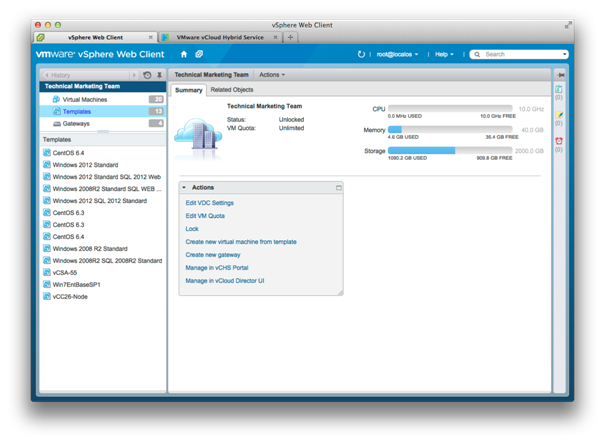Viewport: 604px width, 443px height.
Task: Click the search magnifier icon
Action: click(477, 54)
